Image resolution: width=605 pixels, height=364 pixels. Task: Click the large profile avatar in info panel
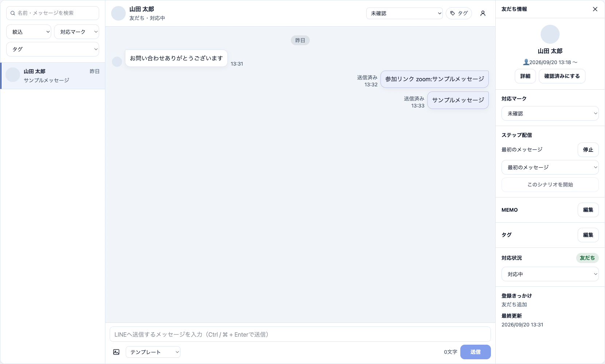pyautogui.click(x=550, y=34)
